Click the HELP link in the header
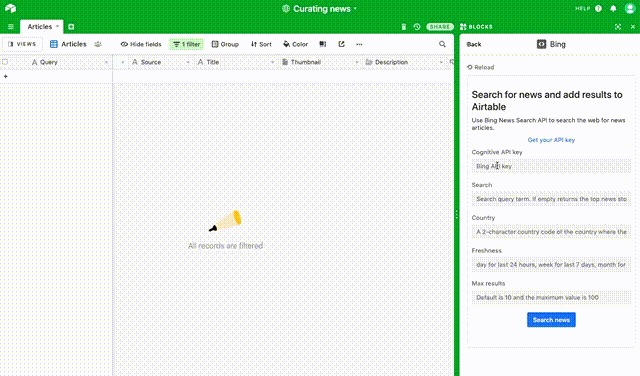640x376 pixels. click(x=582, y=9)
